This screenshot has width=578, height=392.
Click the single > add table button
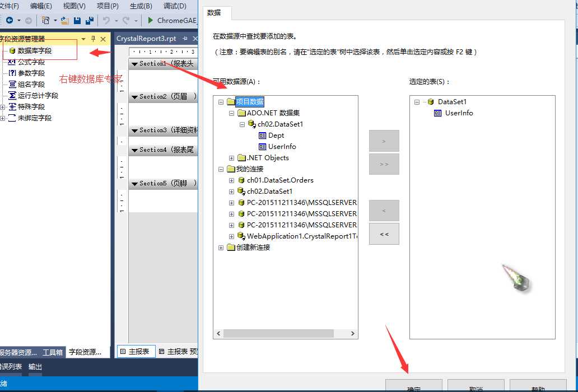(x=384, y=141)
